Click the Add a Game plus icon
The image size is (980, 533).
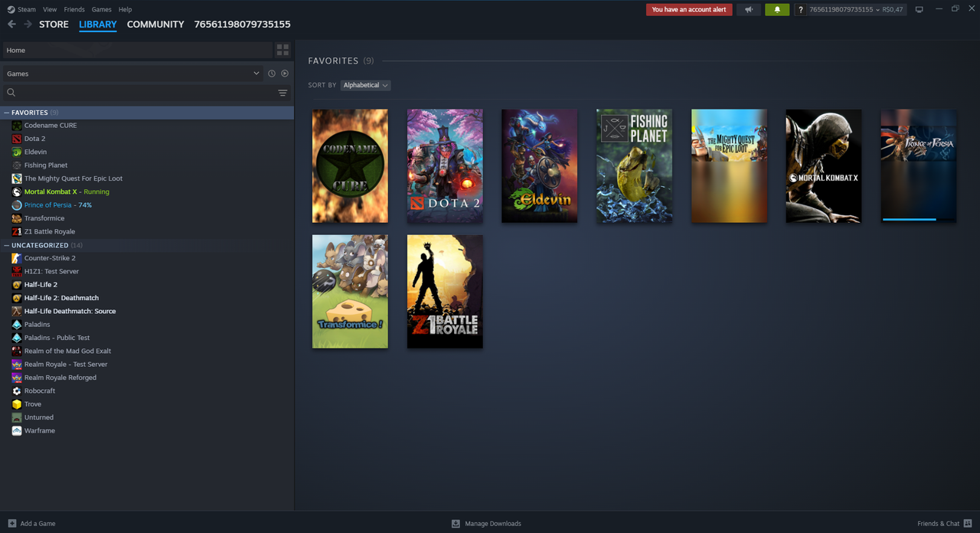(11, 524)
